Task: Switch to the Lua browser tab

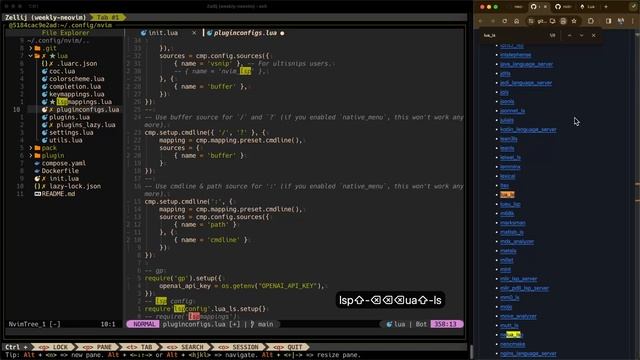Action: pos(588,7)
